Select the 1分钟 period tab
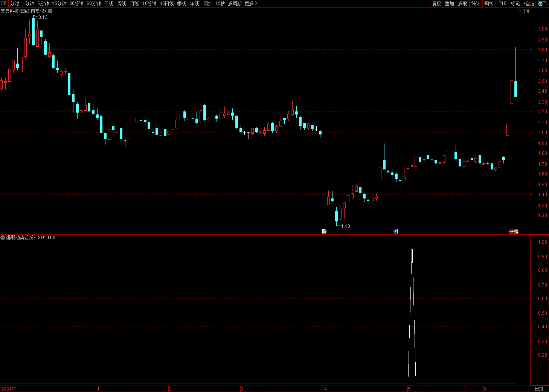Screen dimensions: 549x392 click(x=28, y=3)
